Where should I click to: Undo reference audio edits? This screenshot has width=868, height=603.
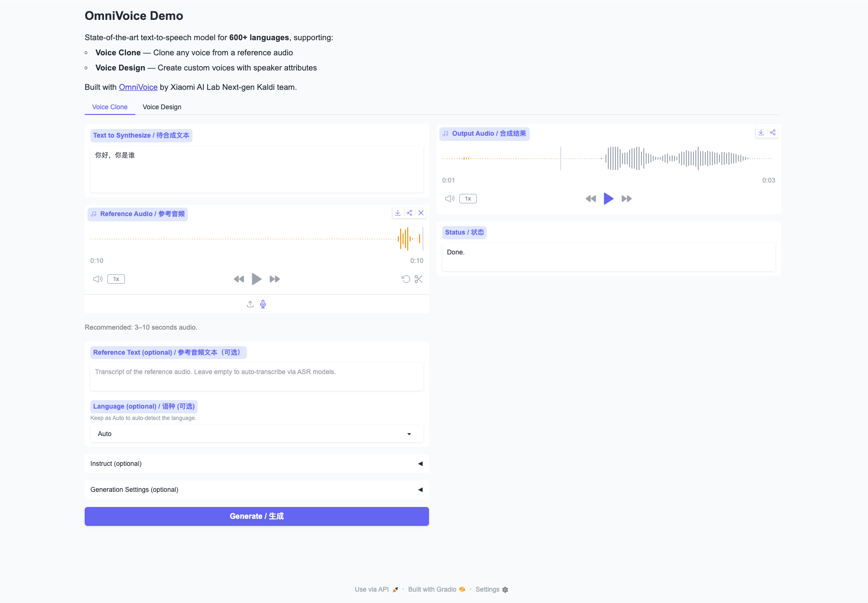click(x=406, y=279)
